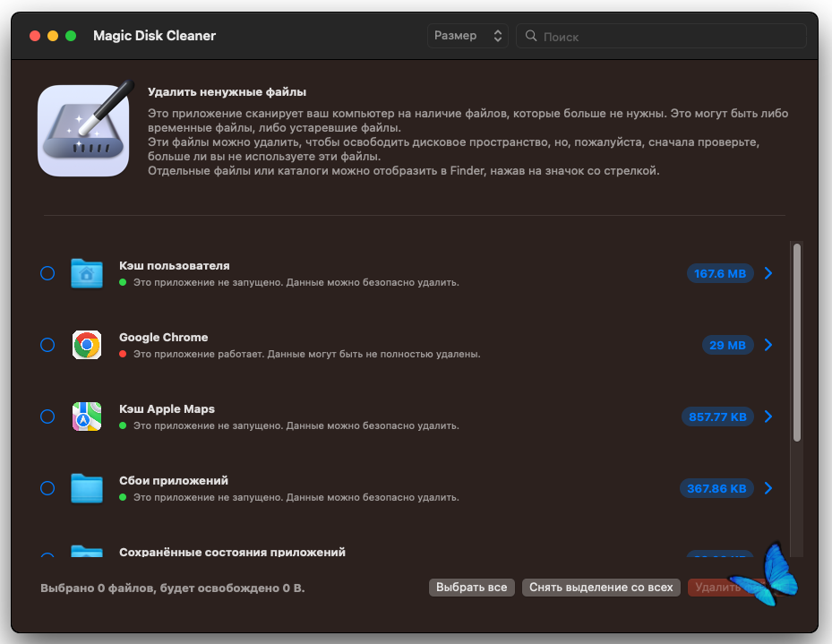Click the user cache home folder icon
Viewport: 832px width, 644px height.
tap(87, 273)
